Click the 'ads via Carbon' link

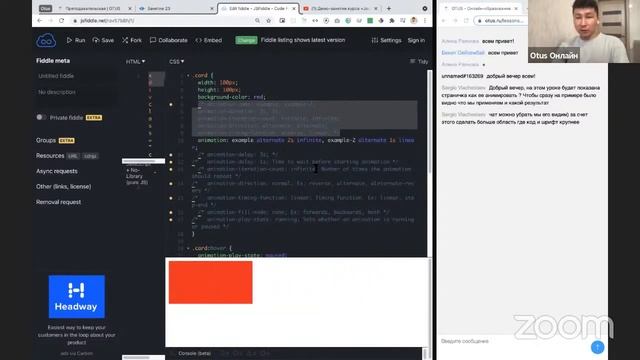pyautogui.click(x=77, y=353)
